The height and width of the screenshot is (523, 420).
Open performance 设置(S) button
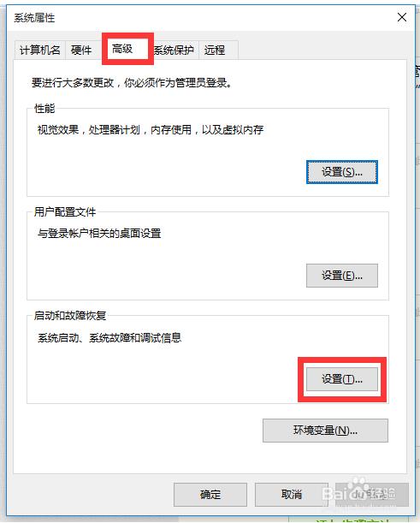coord(342,172)
